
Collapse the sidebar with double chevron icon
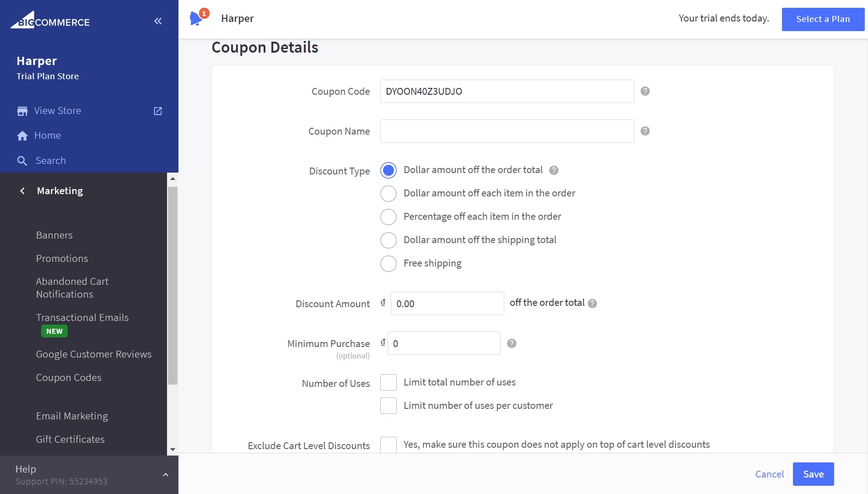158,21
